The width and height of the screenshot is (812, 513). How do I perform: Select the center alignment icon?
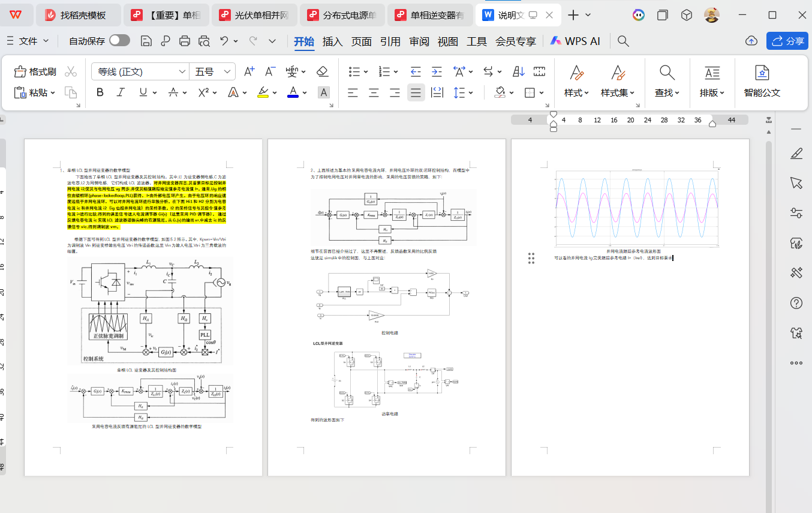tap(374, 92)
